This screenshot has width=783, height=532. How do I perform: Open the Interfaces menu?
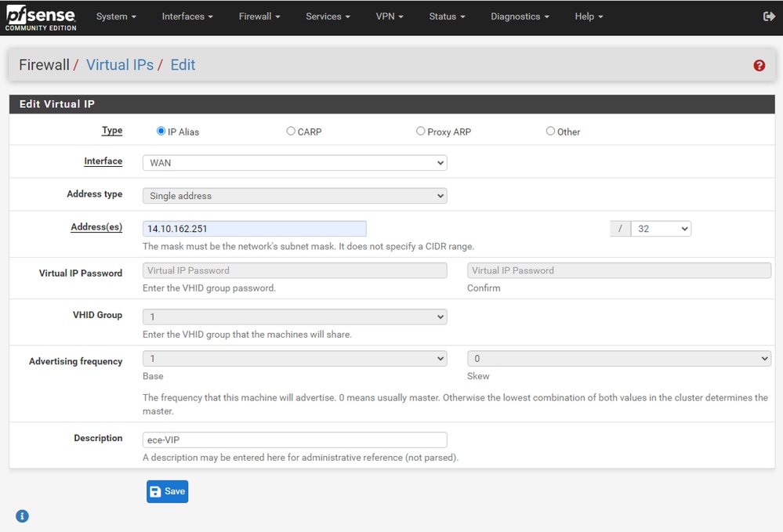(x=187, y=16)
